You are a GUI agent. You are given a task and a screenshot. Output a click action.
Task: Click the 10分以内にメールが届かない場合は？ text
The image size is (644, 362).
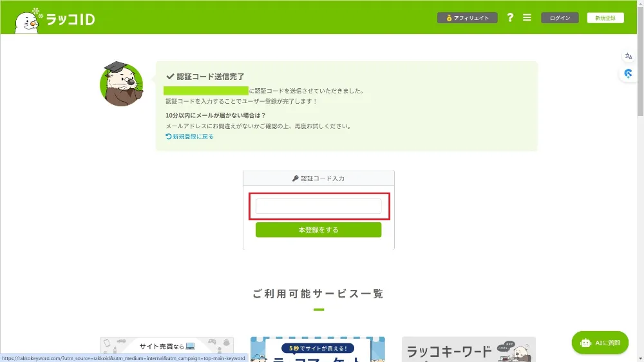tap(216, 115)
